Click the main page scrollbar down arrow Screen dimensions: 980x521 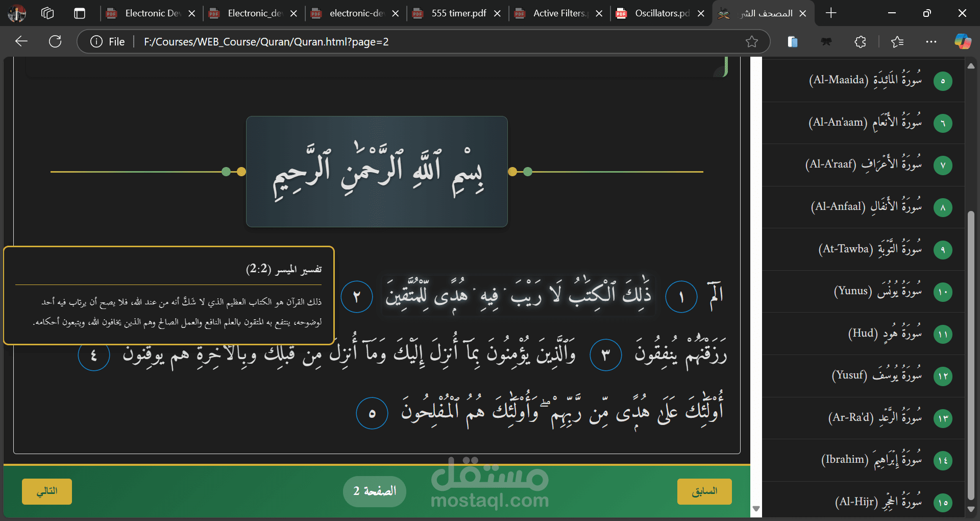(756, 509)
